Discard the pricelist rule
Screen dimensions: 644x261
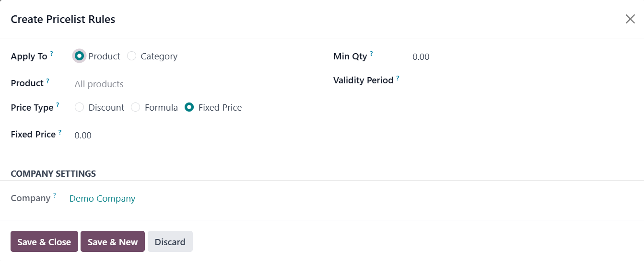click(x=170, y=242)
